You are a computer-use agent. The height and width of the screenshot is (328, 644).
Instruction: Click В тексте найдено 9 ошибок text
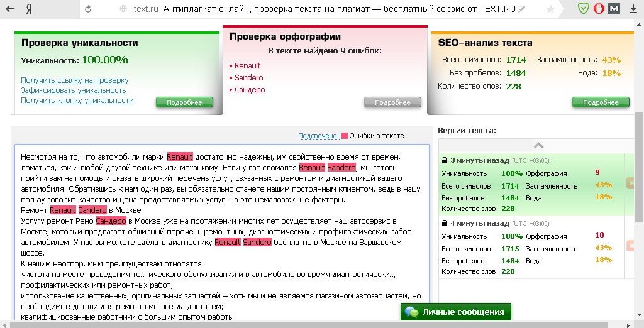[x=325, y=51]
